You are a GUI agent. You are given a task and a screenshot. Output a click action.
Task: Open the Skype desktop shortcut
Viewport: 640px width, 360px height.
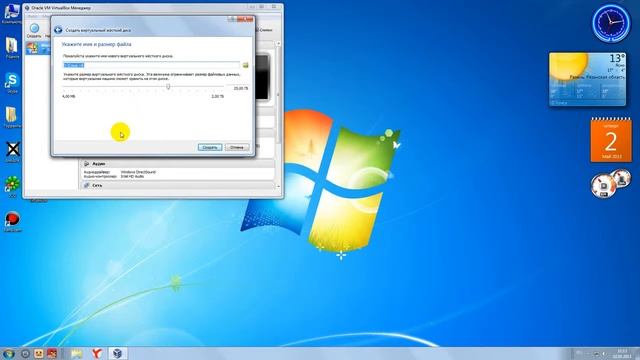[12, 83]
